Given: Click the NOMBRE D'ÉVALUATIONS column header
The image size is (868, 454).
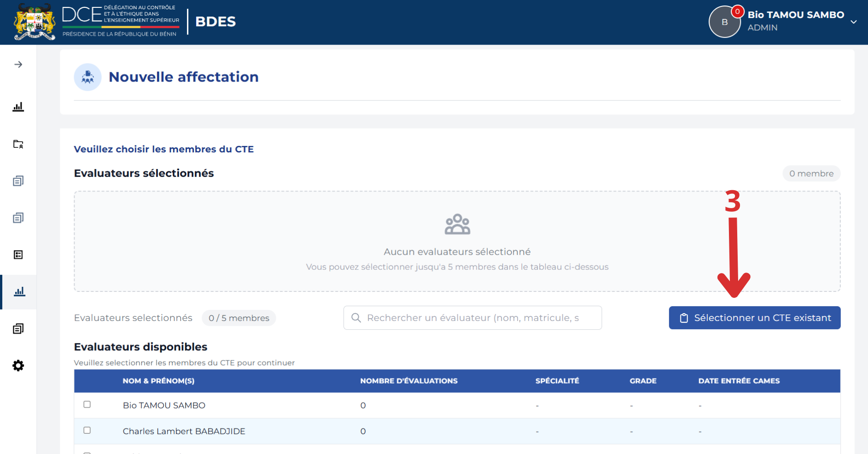Looking at the screenshot, I should 409,381.
